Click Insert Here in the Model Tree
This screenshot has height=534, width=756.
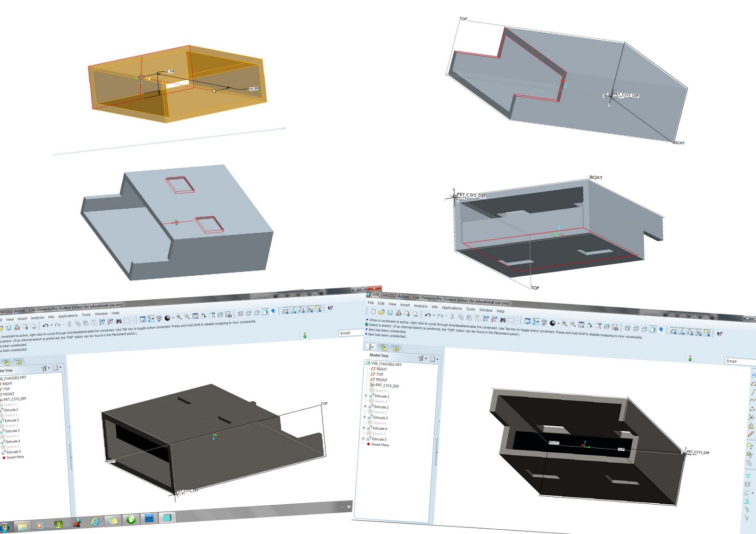[380, 445]
